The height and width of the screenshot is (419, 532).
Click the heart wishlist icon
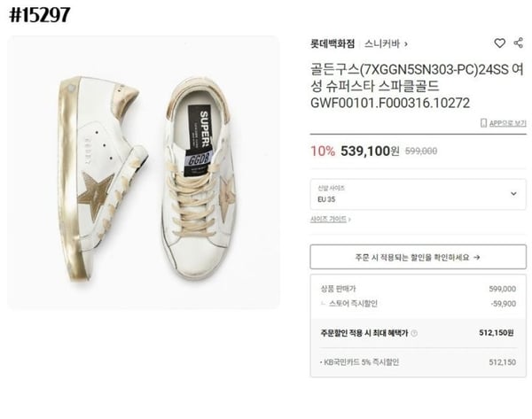(x=500, y=43)
